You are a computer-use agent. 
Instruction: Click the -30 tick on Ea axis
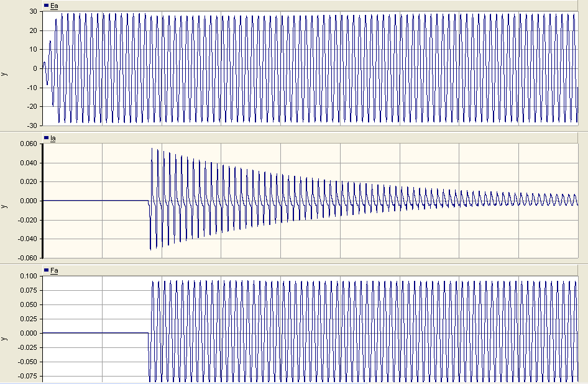[32, 126]
